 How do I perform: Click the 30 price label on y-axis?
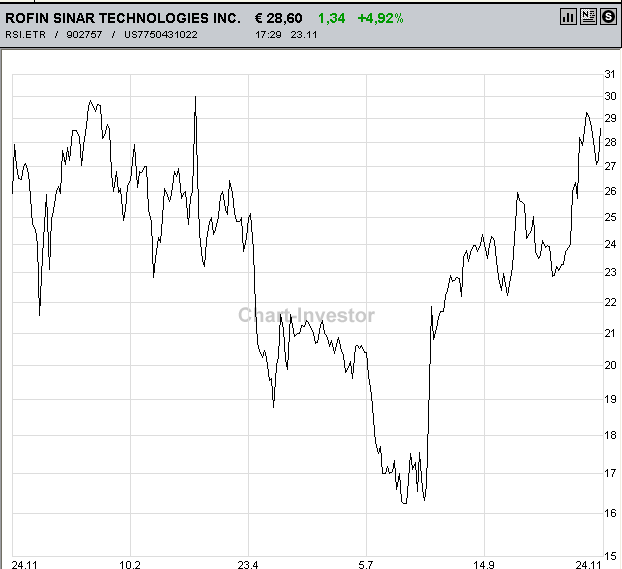[x=610, y=96]
